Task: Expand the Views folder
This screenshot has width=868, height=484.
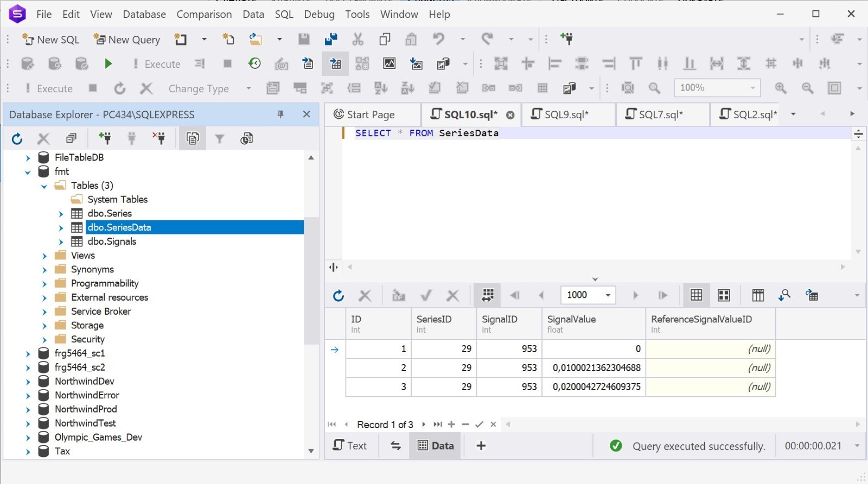Action: click(x=44, y=256)
